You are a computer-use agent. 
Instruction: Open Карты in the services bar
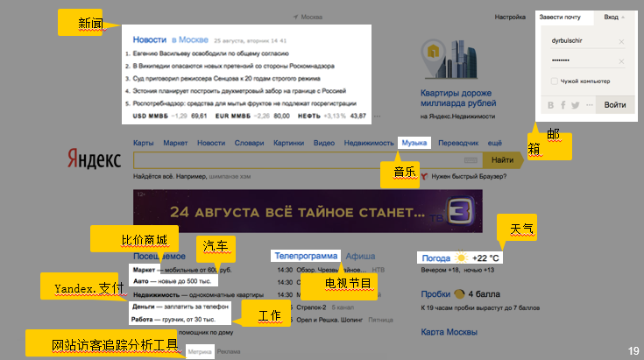pyautogui.click(x=144, y=143)
